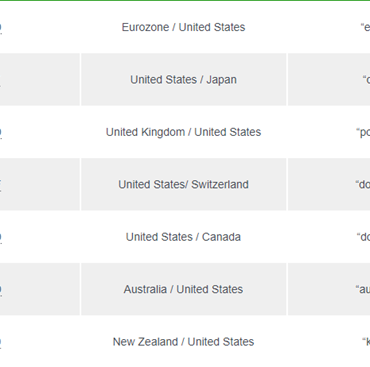Select the New Zealand / United States cell
Image resolution: width=370 pixels, height=367 pixels.
(x=183, y=341)
